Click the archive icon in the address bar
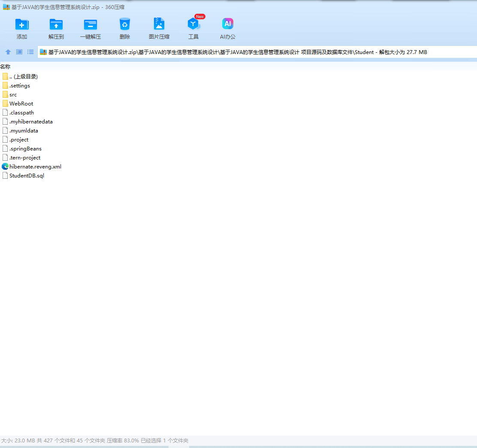 [43, 52]
